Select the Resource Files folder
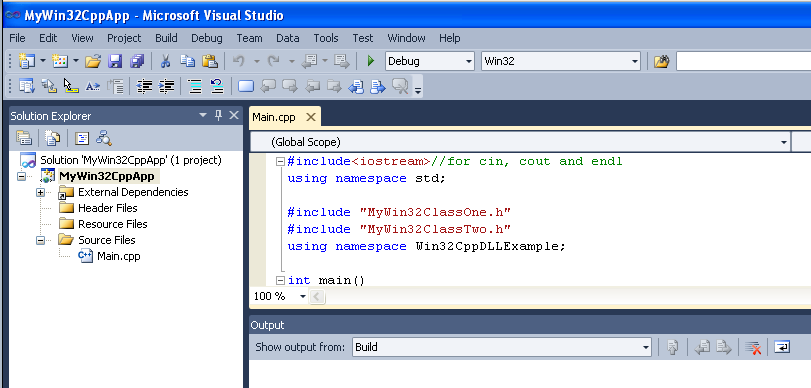 (112, 224)
